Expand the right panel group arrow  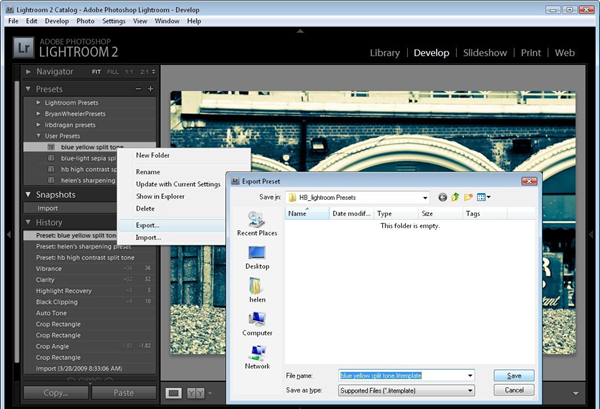591,235
